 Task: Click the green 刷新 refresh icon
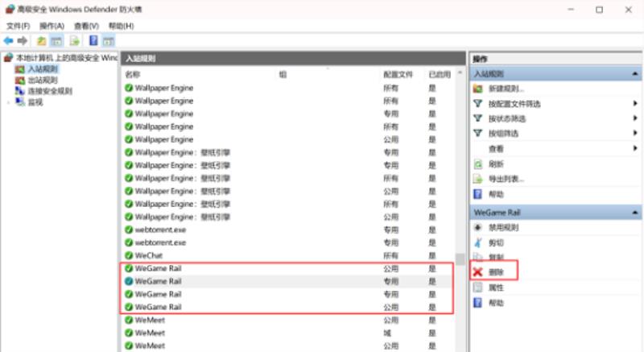[477, 164]
